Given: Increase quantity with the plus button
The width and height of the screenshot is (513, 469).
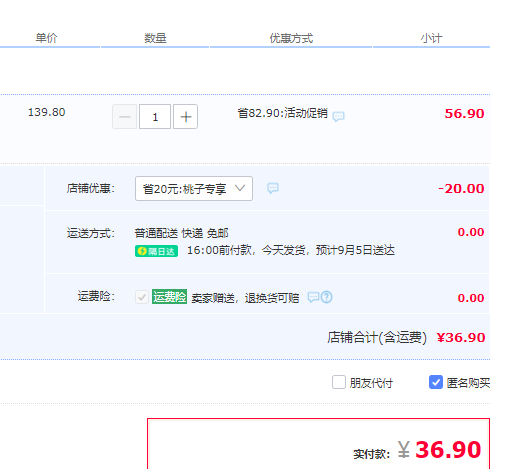Looking at the screenshot, I should [x=186, y=117].
